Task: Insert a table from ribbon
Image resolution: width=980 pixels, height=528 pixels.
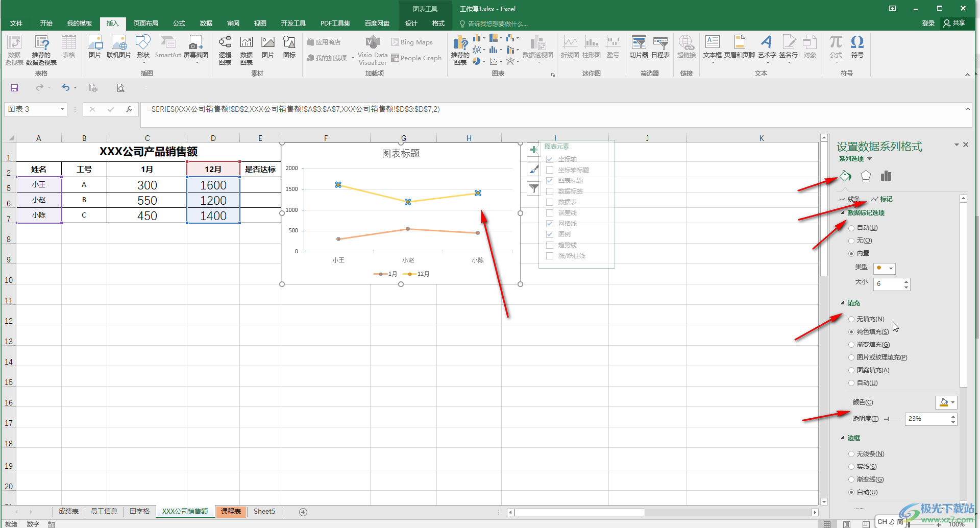Action: 69,46
